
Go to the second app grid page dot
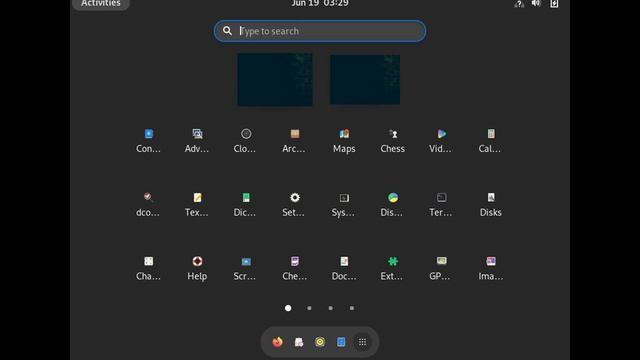309,308
